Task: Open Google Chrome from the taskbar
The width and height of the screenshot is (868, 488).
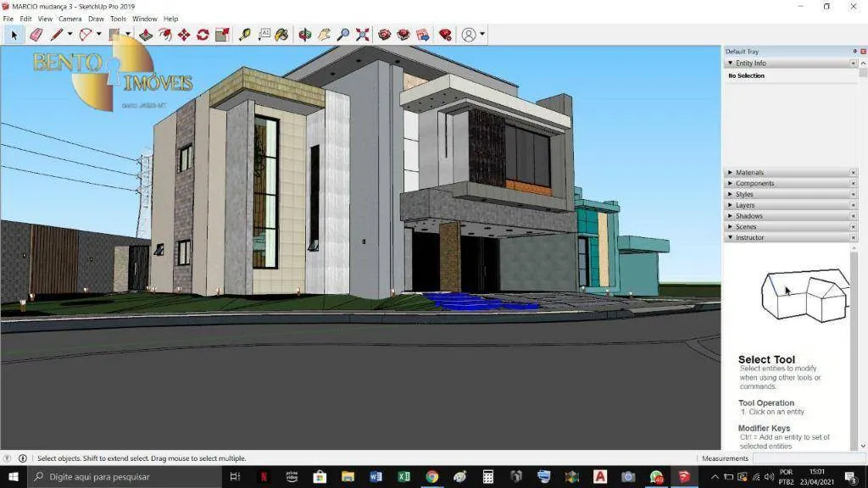Action: coord(431,476)
